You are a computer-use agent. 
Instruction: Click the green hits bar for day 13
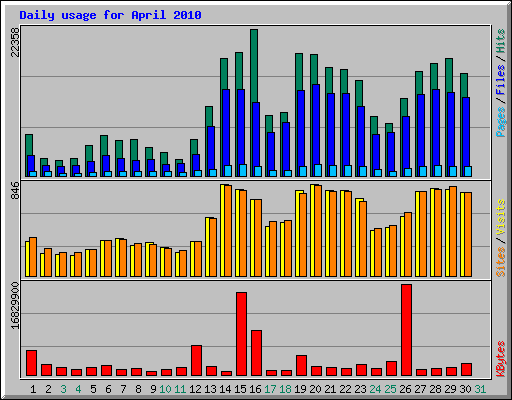click(x=209, y=117)
